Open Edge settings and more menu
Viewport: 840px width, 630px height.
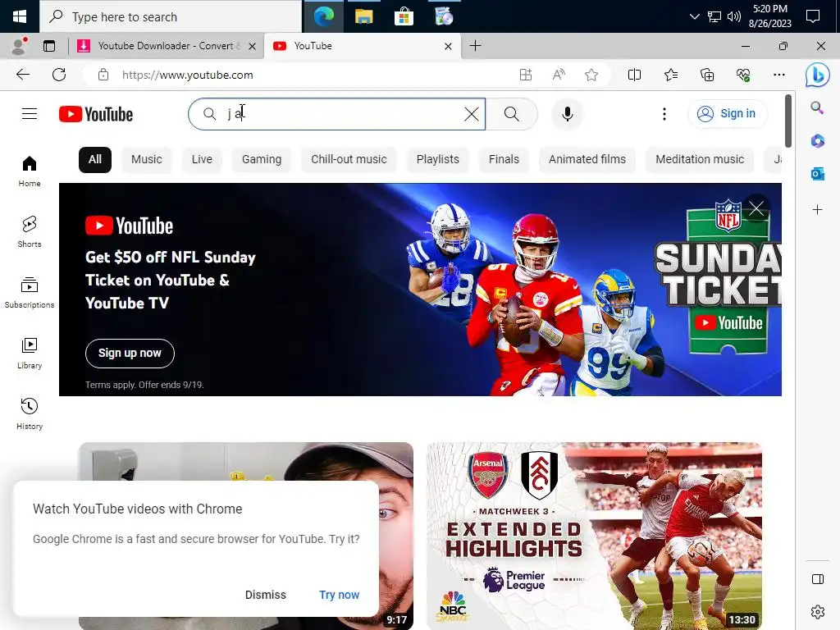779,75
